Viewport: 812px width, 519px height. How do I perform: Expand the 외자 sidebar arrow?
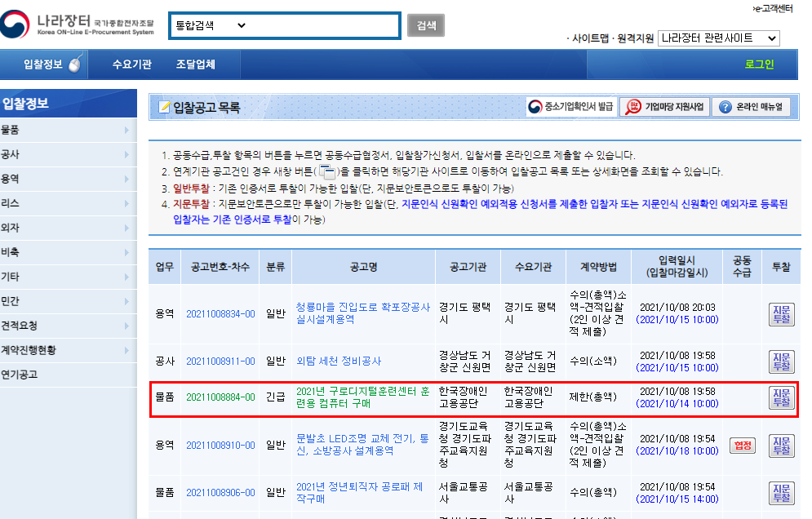click(x=126, y=228)
